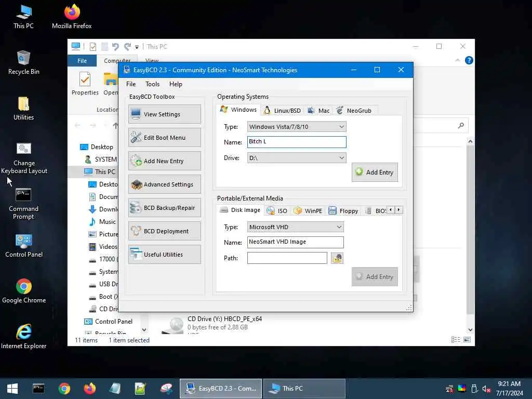Open View Settings in EasyBCD Toolbox
532x399 pixels.
pos(165,114)
